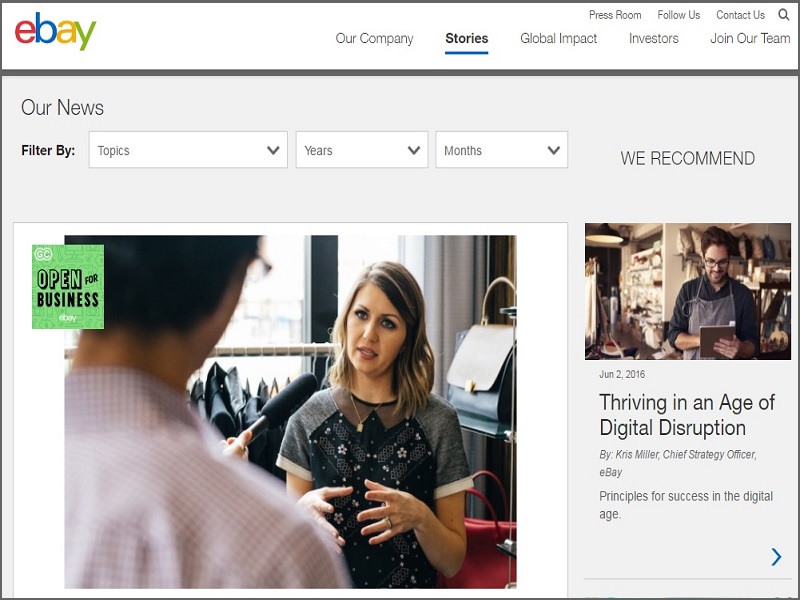Go to Our Company menu
Image resolution: width=800 pixels, height=600 pixels.
point(374,39)
